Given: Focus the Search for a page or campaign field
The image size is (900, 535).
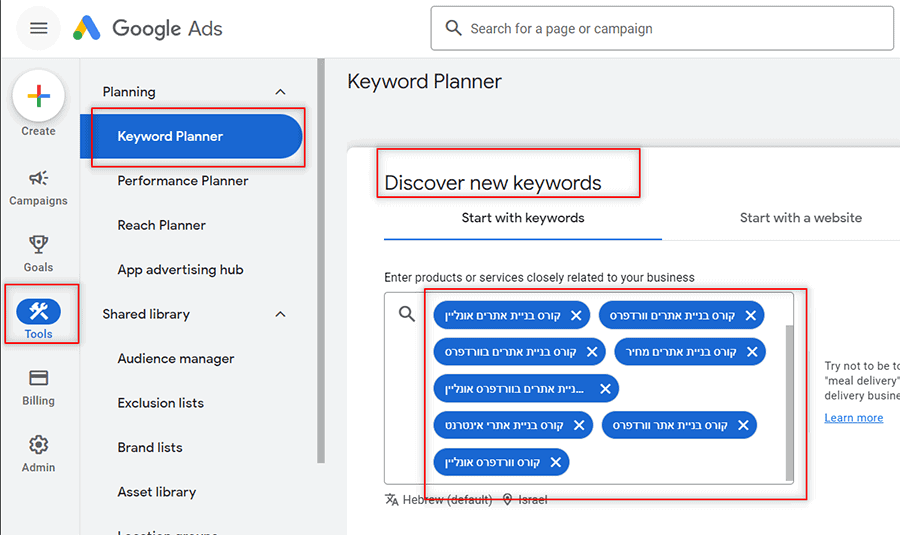Looking at the screenshot, I should [x=662, y=28].
